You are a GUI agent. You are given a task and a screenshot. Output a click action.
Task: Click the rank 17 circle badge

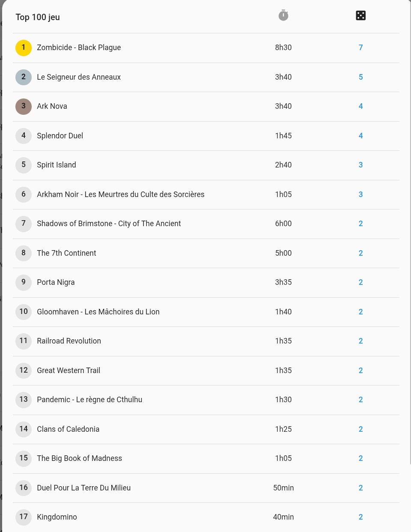pos(24,517)
